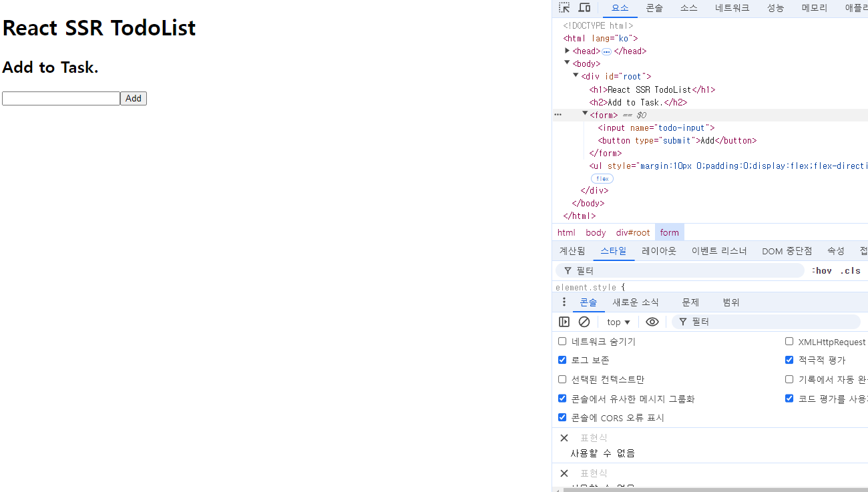The width and height of the screenshot is (868, 492).
Task: Switch to the 요소 panel tab
Action: (620, 8)
